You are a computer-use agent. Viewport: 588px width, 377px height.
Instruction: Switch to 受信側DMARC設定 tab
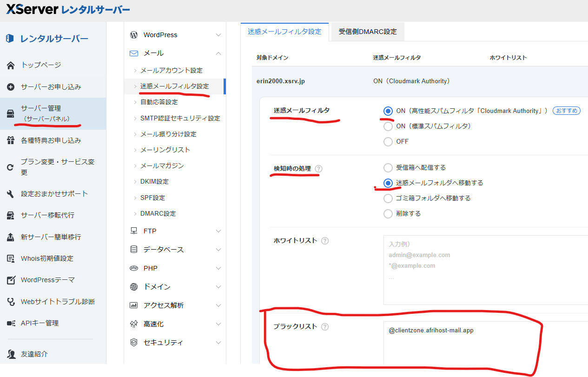tap(368, 32)
